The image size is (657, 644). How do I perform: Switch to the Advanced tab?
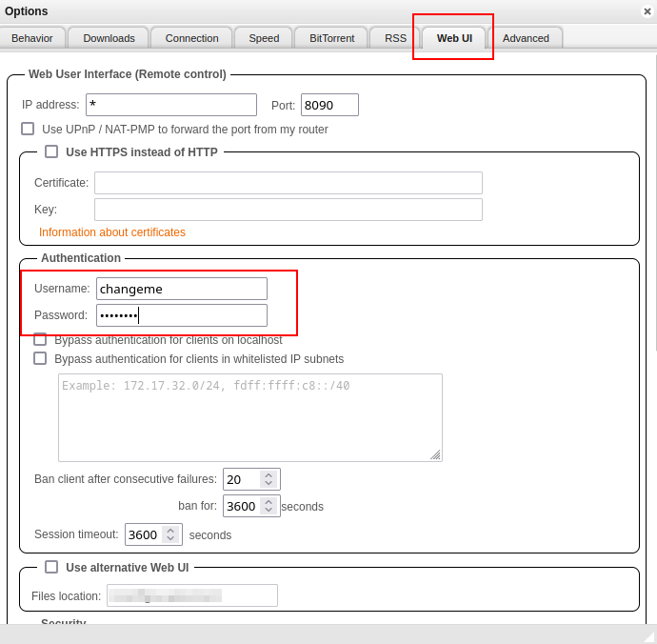pyautogui.click(x=526, y=38)
